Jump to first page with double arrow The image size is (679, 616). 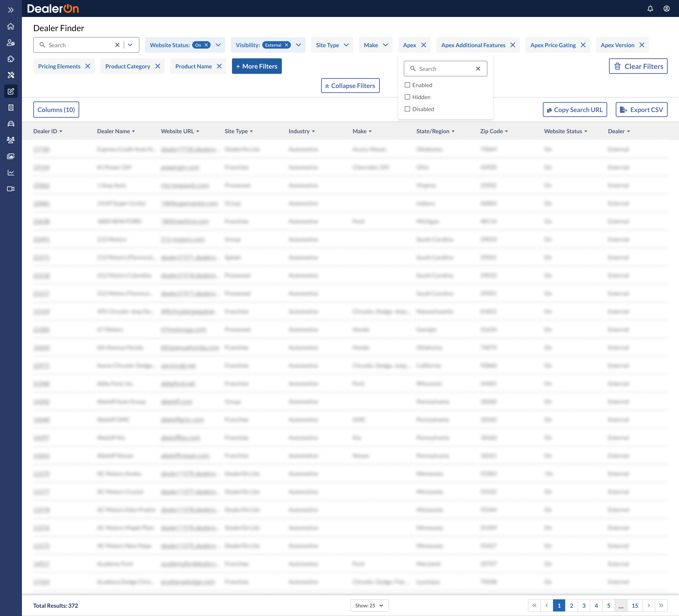tap(534, 606)
